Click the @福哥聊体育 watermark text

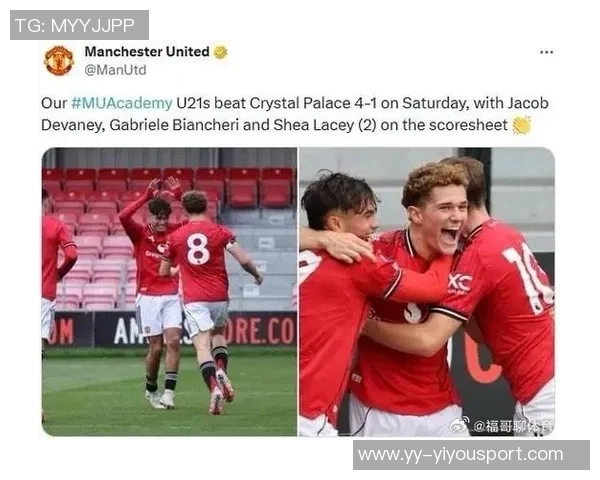click(513, 426)
